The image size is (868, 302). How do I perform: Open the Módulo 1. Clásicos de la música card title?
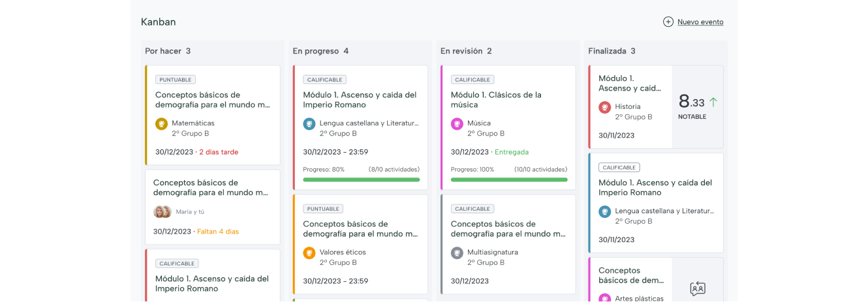pos(496,100)
